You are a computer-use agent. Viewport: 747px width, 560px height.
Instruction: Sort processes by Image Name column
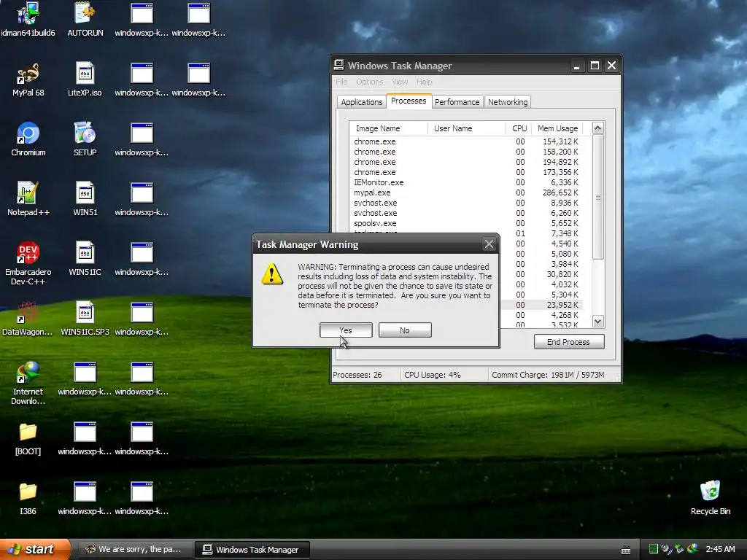click(x=388, y=128)
